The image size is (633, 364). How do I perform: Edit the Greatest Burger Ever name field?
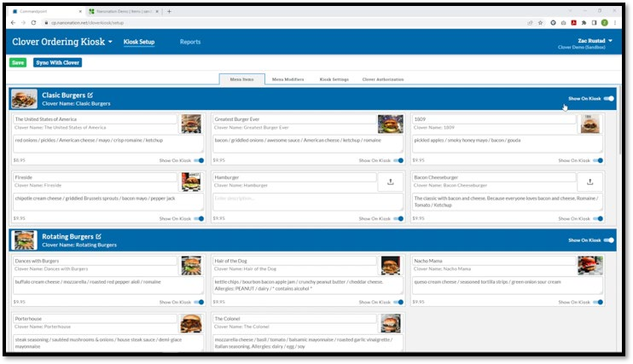tap(294, 119)
